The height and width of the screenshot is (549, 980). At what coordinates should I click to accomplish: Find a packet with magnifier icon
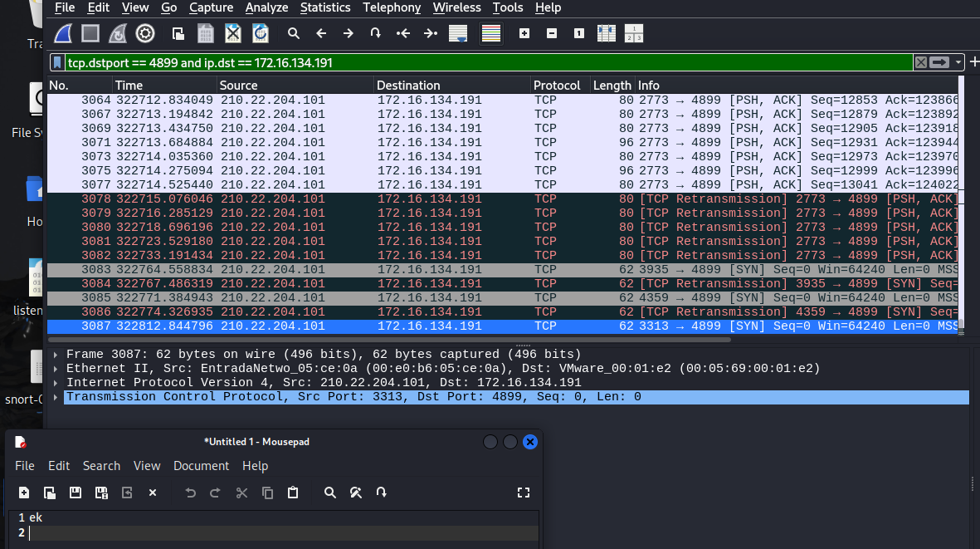(293, 34)
